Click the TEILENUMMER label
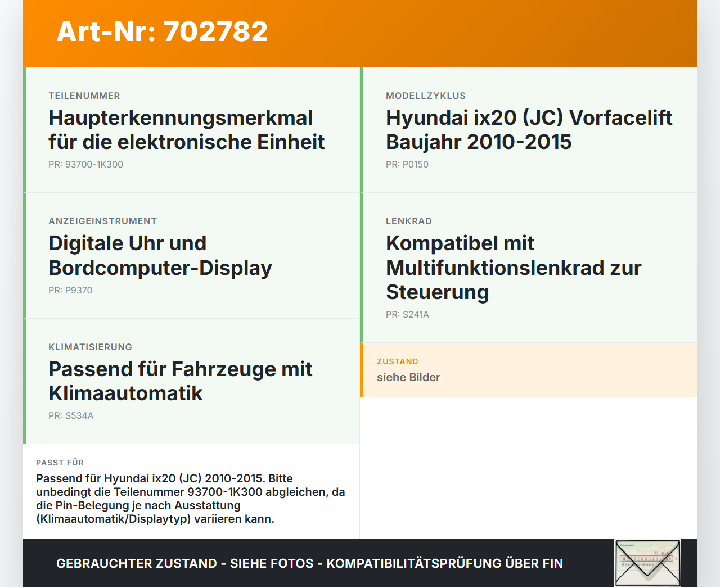 pyautogui.click(x=84, y=96)
